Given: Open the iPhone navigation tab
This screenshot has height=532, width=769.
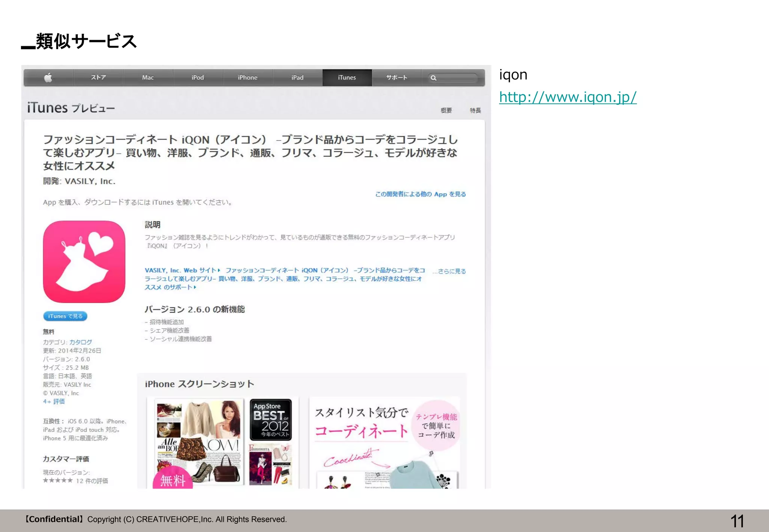Looking at the screenshot, I should [x=247, y=78].
